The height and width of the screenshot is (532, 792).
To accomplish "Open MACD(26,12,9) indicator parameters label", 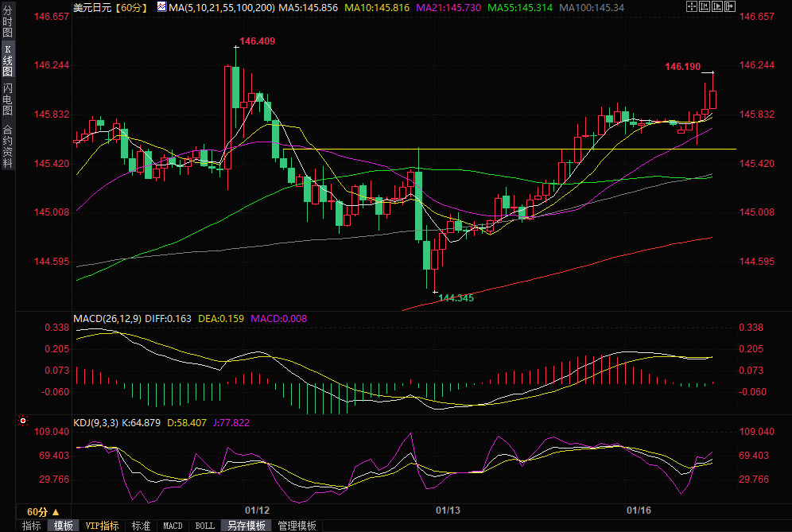I will [107, 319].
